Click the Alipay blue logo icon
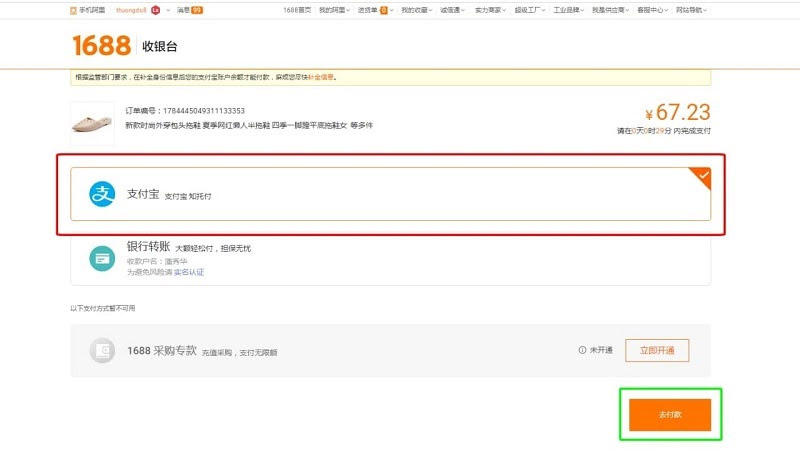800x455 pixels. coord(102,194)
